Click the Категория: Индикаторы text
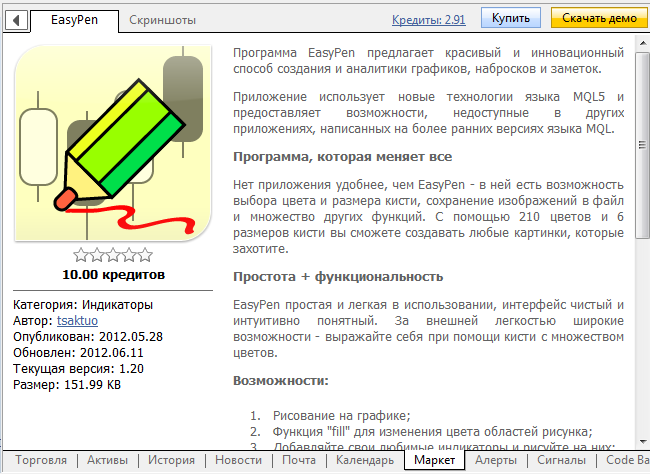The image size is (650, 474). (x=83, y=305)
